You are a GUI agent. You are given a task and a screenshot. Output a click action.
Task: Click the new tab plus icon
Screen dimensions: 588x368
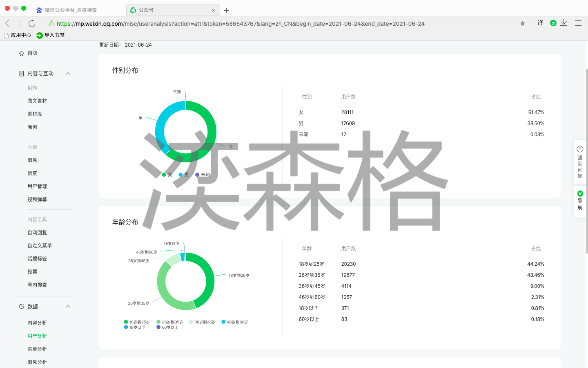(x=226, y=10)
